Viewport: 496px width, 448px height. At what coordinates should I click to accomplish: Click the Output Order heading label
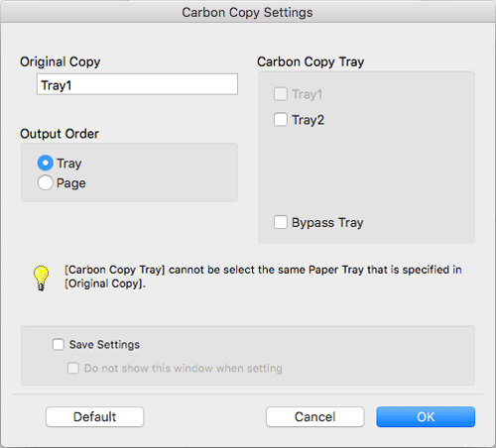point(60,134)
